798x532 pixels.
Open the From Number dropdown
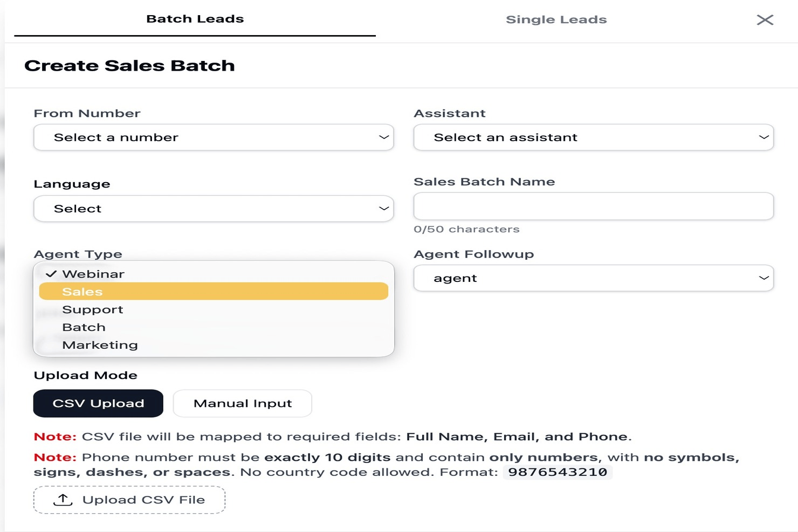point(214,137)
